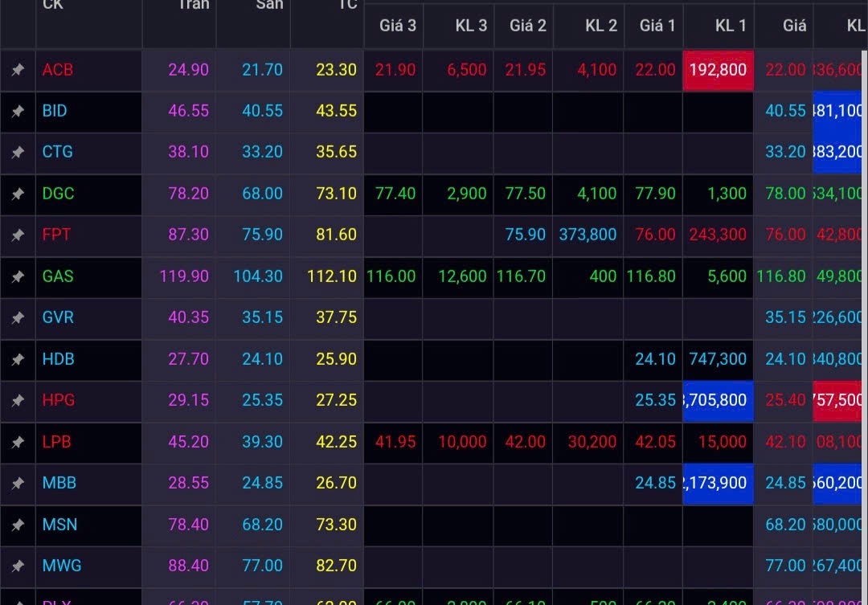Click the Giá 1 column header
Screen dimensions: 868x605
coord(657,26)
